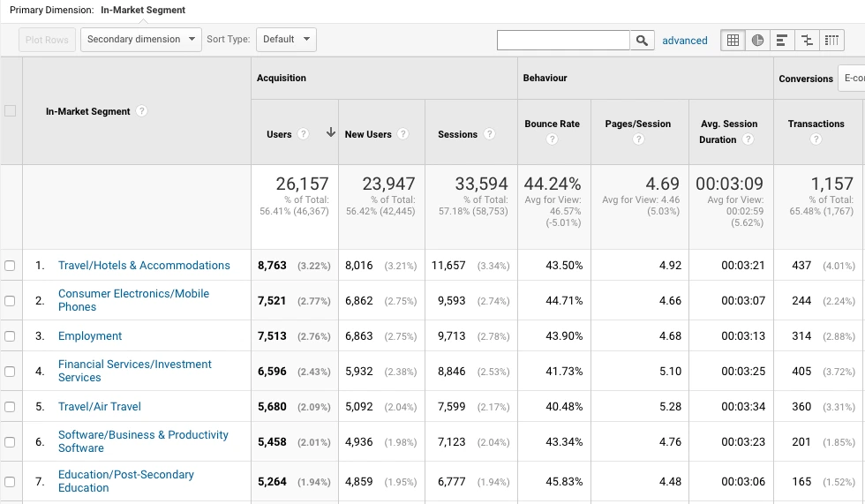The width and height of the screenshot is (865, 504).
Task: Sort by the Users column header
Action: point(279,134)
